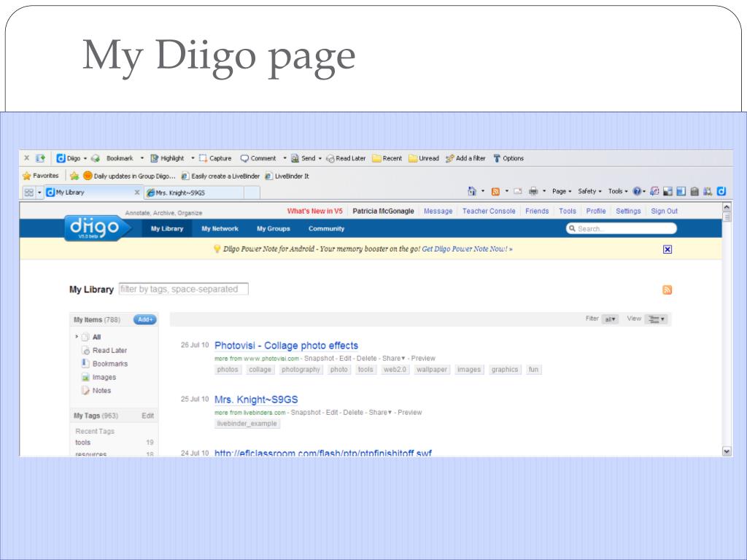This screenshot has height=560, width=747.
Task: Open the Settings link
Action: pyautogui.click(x=628, y=211)
